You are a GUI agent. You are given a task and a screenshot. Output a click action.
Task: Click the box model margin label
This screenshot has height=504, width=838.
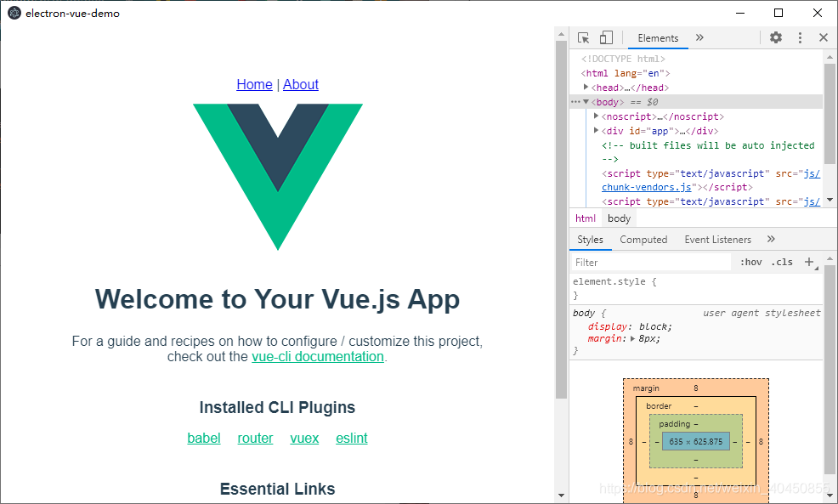[x=646, y=388]
